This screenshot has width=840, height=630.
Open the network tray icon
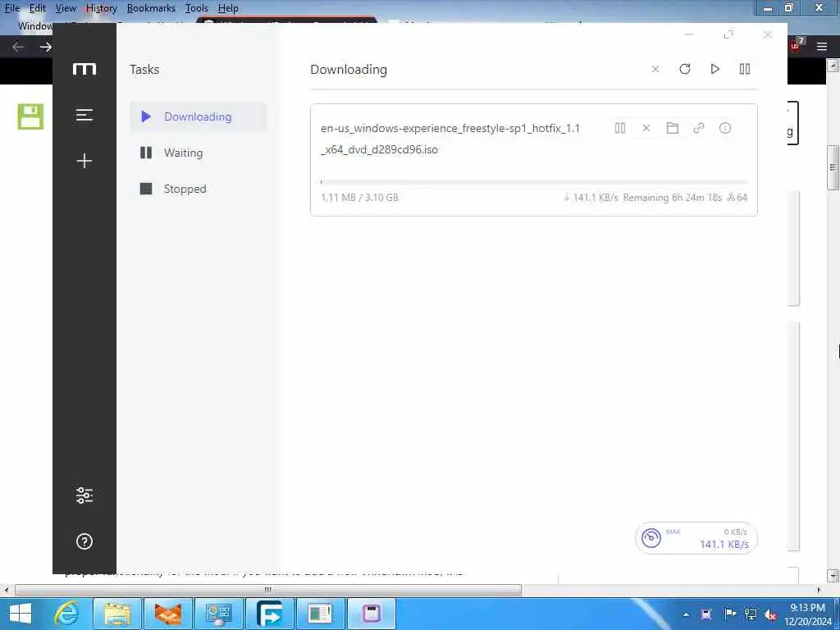[x=750, y=614]
